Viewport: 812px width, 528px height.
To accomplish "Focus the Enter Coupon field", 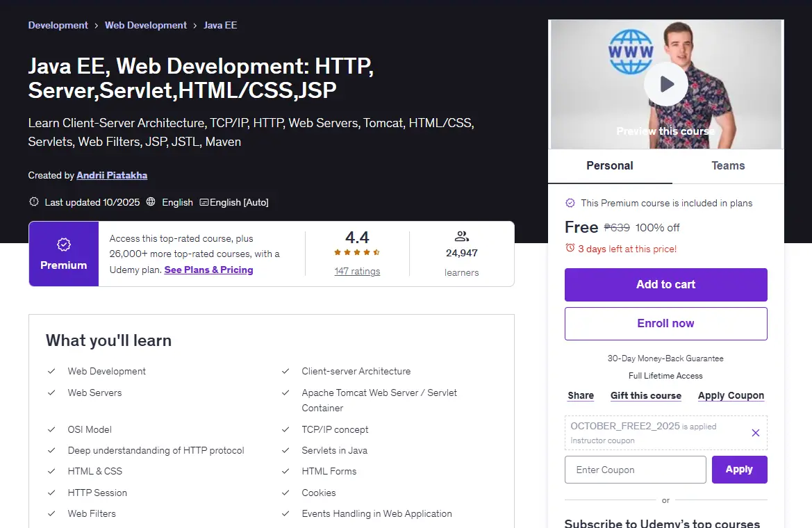I will tap(636, 470).
